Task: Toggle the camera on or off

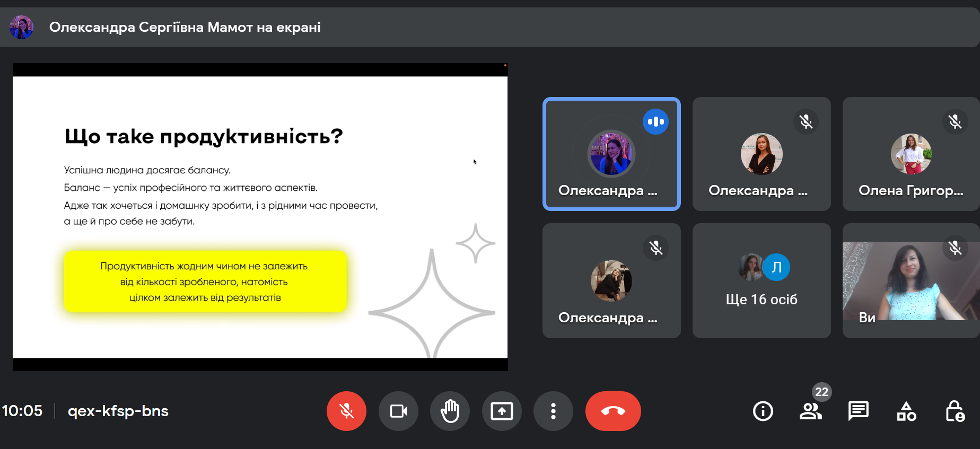Action: tap(398, 411)
